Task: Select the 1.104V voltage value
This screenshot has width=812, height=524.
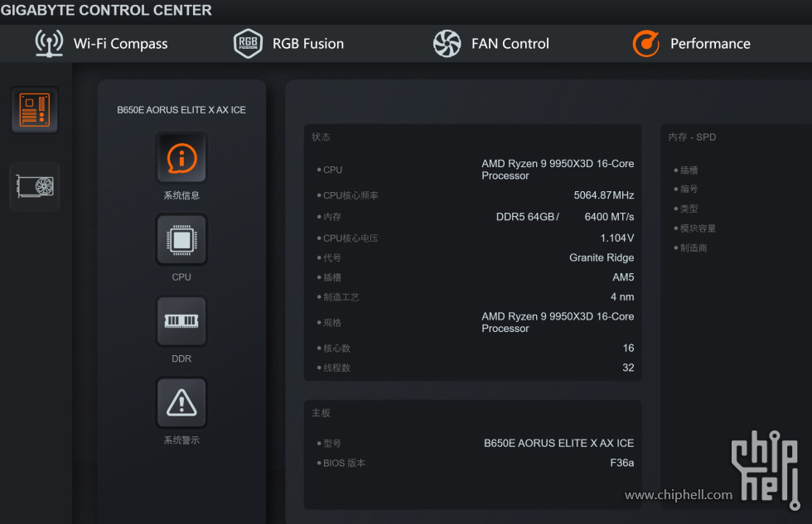Action: (617, 238)
